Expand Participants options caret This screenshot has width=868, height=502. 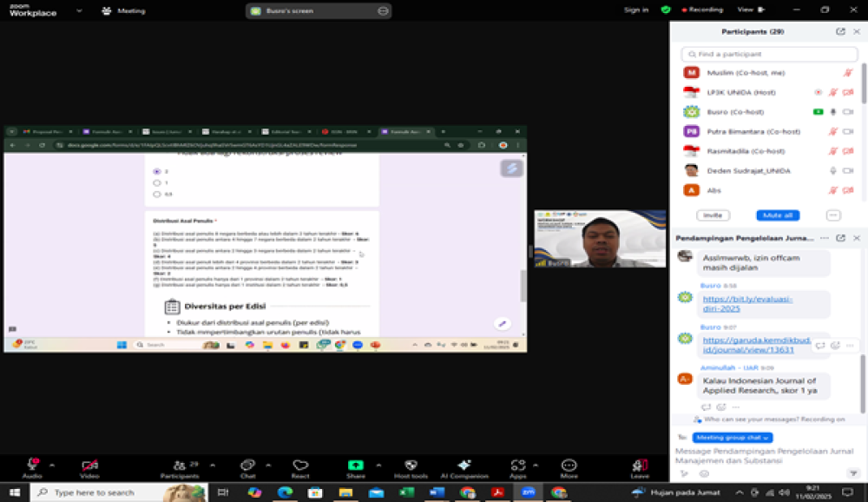click(x=213, y=466)
